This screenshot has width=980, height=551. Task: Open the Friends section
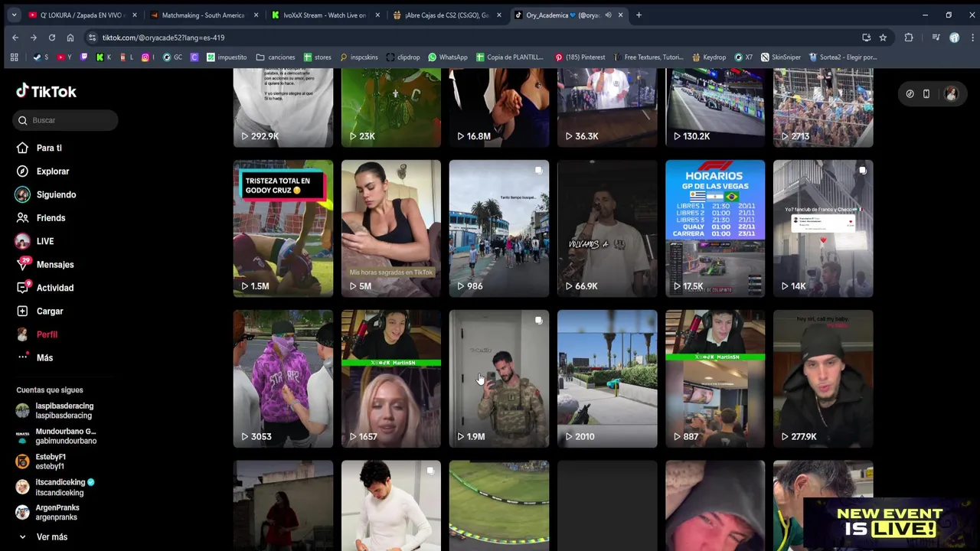pos(51,218)
